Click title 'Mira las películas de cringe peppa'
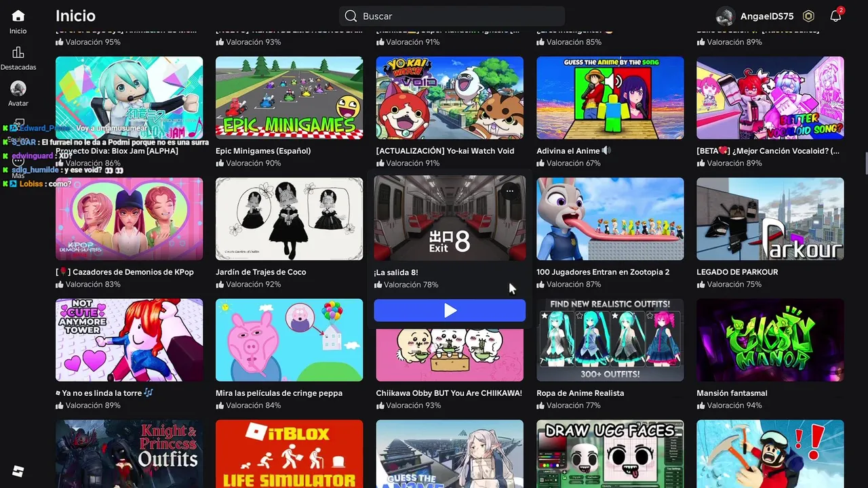 tap(279, 393)
